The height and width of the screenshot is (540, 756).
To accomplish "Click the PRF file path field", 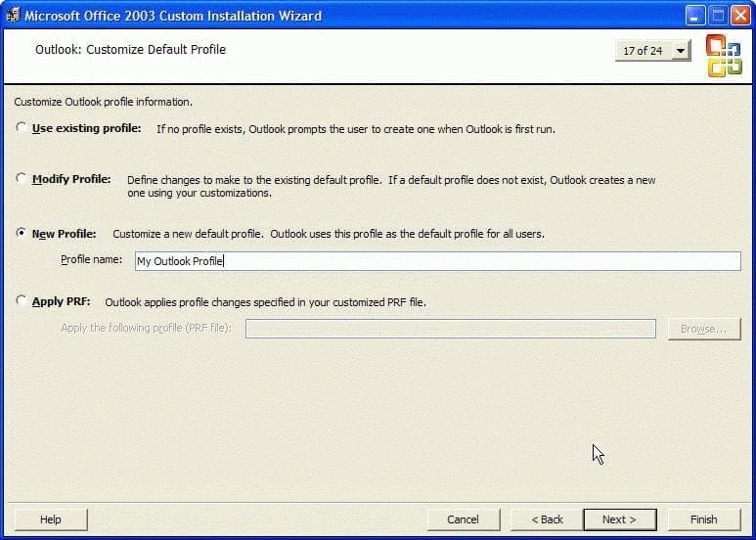I will (x=450, y=329).
